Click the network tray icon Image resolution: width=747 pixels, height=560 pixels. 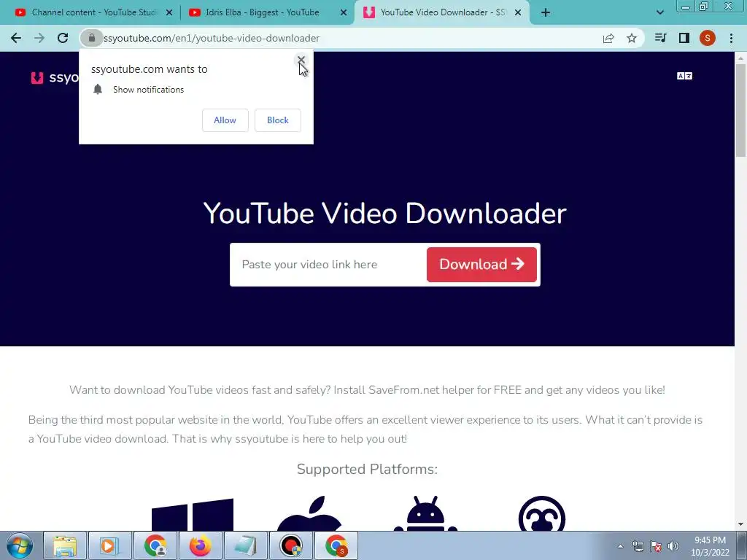pyautogui.click(x=638, y=546)
